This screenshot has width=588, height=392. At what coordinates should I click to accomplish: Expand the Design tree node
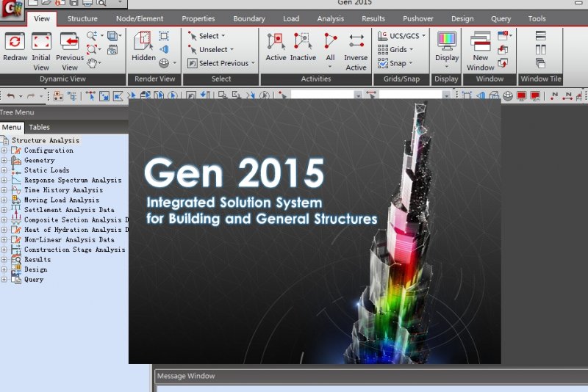coord(4,269)
